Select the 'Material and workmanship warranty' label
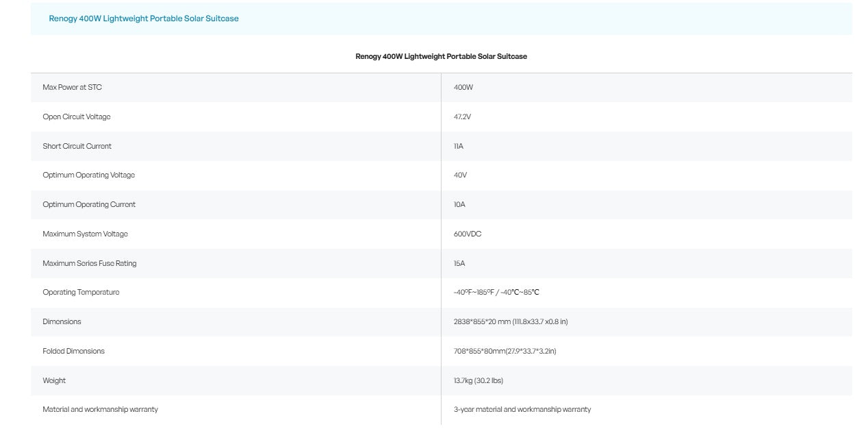 100,409
